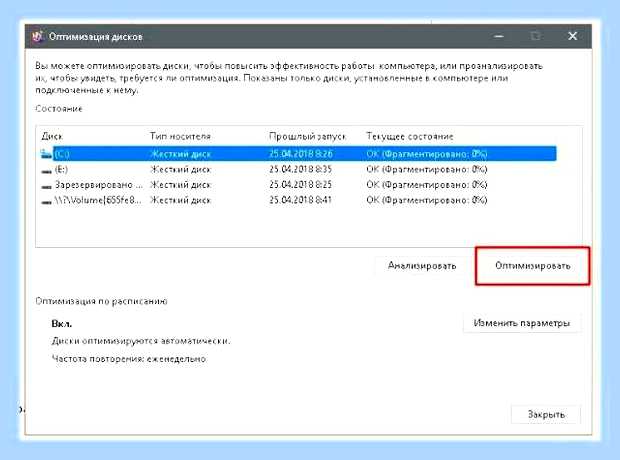The image size is (620, 460).
Task: Click the Оптимизация дисков title bar icon
Action: 38,36
